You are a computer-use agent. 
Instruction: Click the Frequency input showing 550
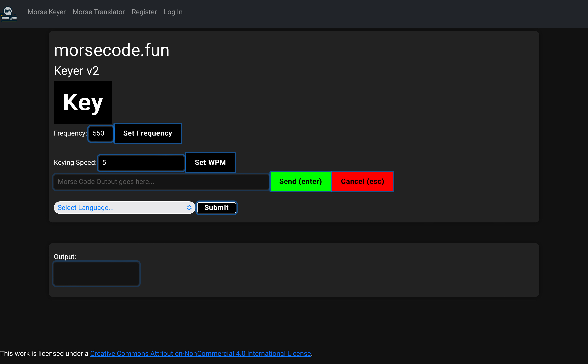101,133
